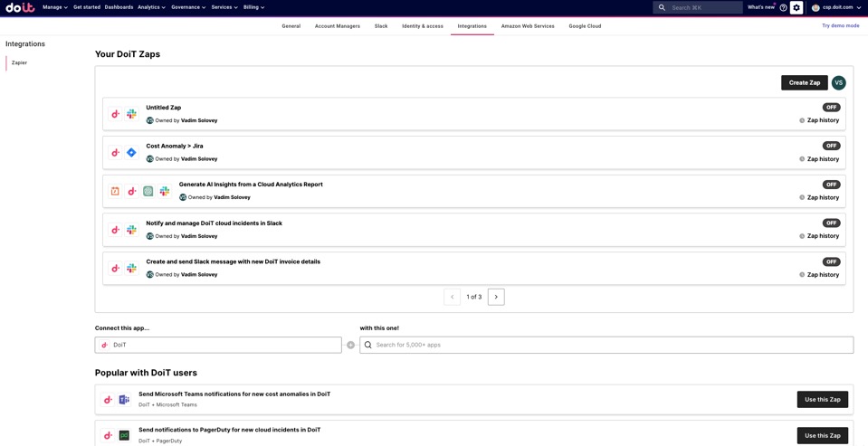
Task: Turn on the Cost Anomaly > Jira zap
Action: click(830, 146)
